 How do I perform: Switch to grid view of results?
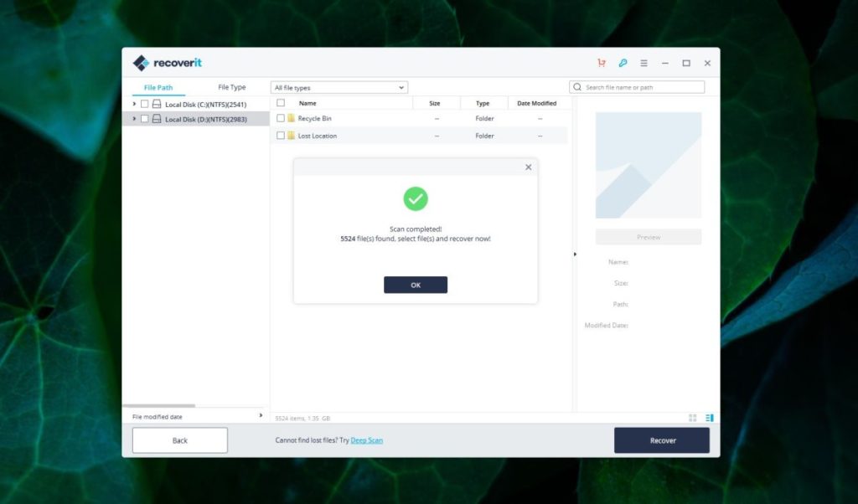[x=692, y=417]
